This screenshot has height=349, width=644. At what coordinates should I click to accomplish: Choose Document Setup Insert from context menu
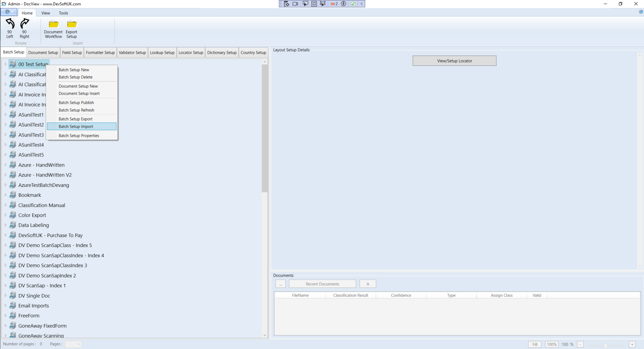pyautogui.click(x=82, y=94)
